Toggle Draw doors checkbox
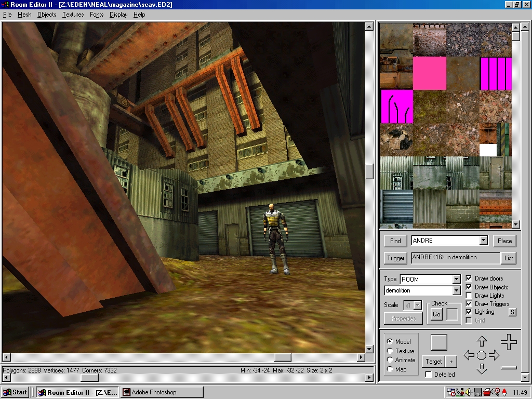532x399 pixels. click(469, 278)
